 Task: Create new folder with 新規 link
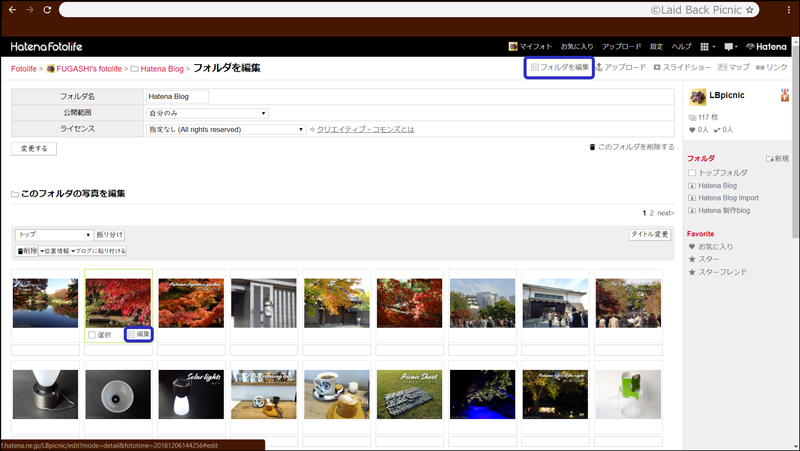click(x=778, y=159)
